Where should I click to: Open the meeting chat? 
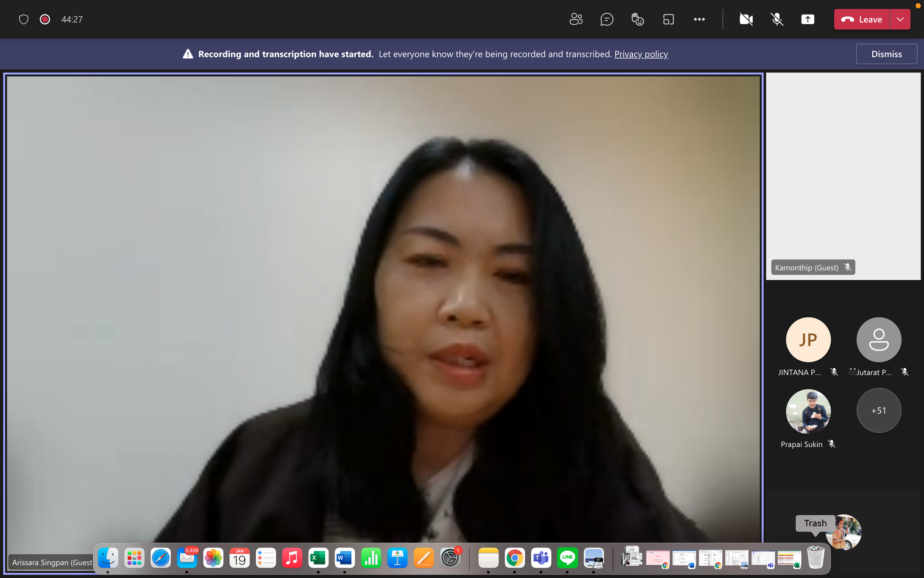coord(607,19)
